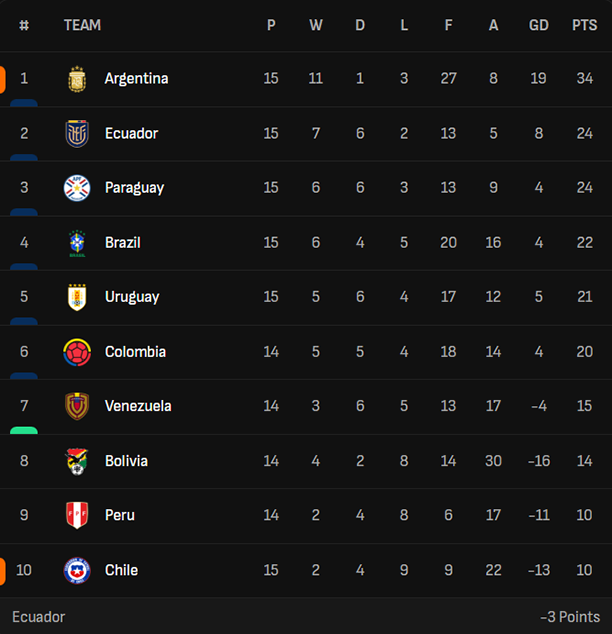Click the Uruguay team crest icon
This screenshot has height=634, width=612.
tap(77, 297)
